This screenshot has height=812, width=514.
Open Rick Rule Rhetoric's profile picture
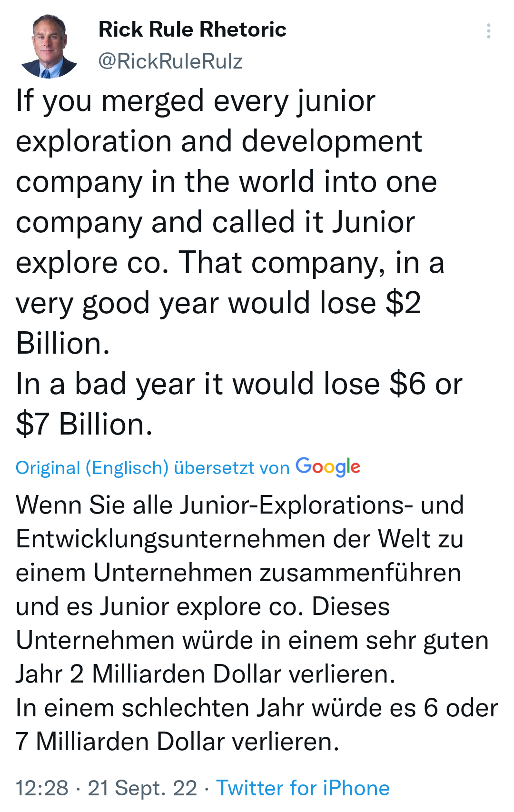pyautogui.click(x=49, y=46)
